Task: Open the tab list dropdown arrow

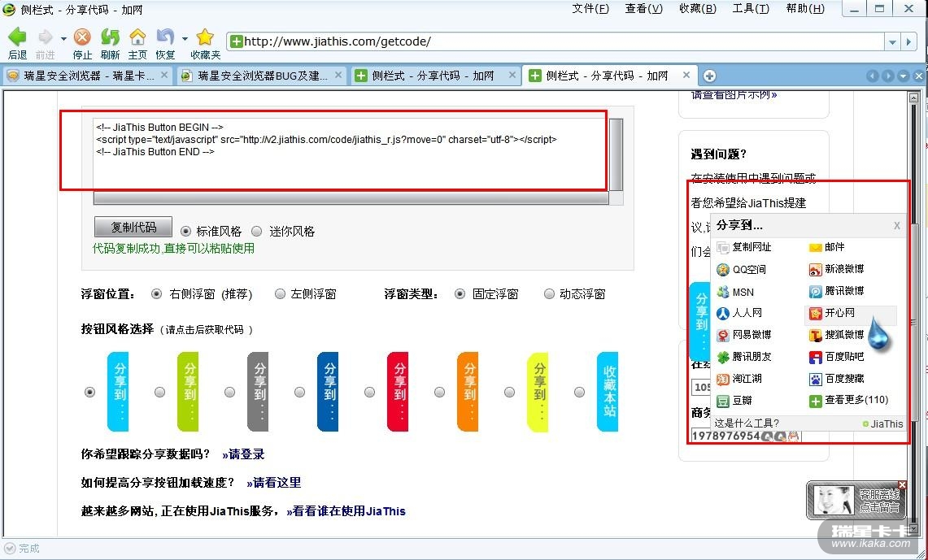Action: 903,76
